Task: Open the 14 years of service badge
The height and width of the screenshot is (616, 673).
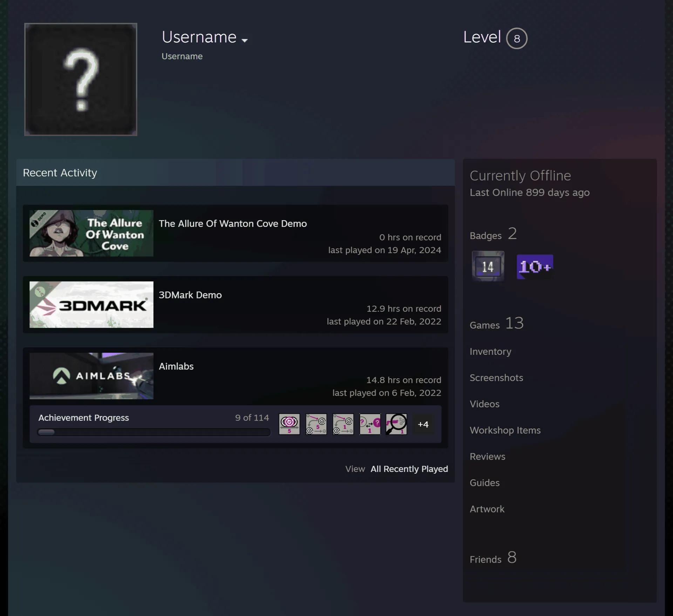Action: tap(488, 266)
